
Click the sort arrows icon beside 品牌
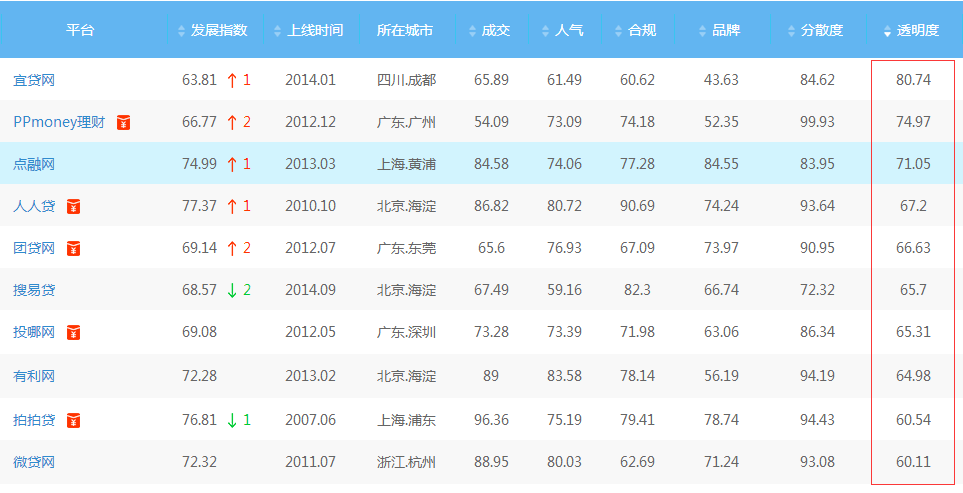pyautogui.click(x=703, y=31)
